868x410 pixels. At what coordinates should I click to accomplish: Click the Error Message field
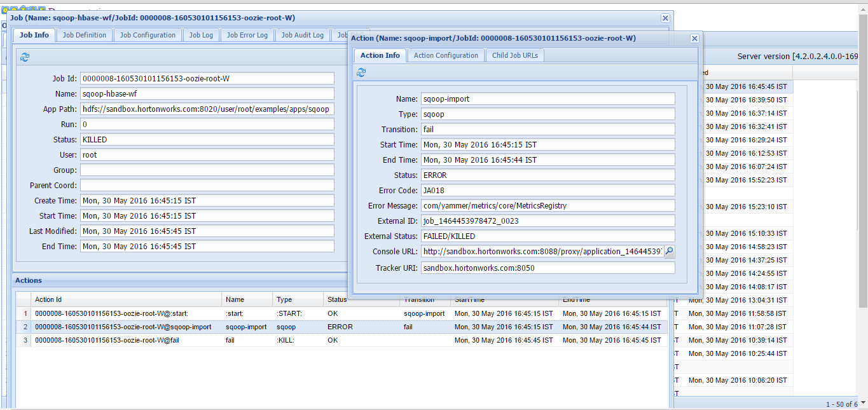pyautogui.click(x=548, y=206)
